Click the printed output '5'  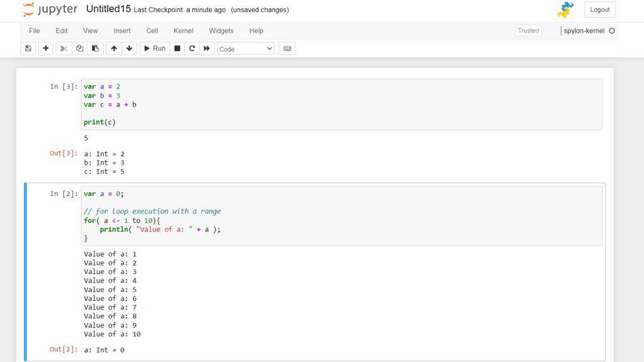coord(86,138)
